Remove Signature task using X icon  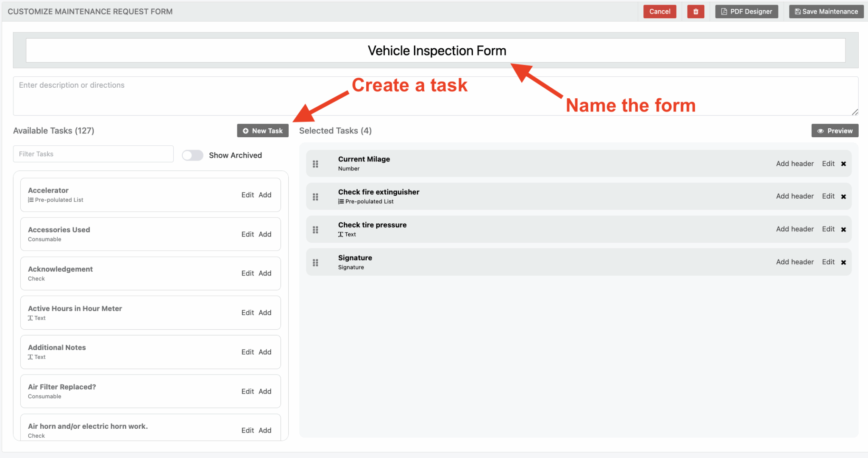point(843,262)
